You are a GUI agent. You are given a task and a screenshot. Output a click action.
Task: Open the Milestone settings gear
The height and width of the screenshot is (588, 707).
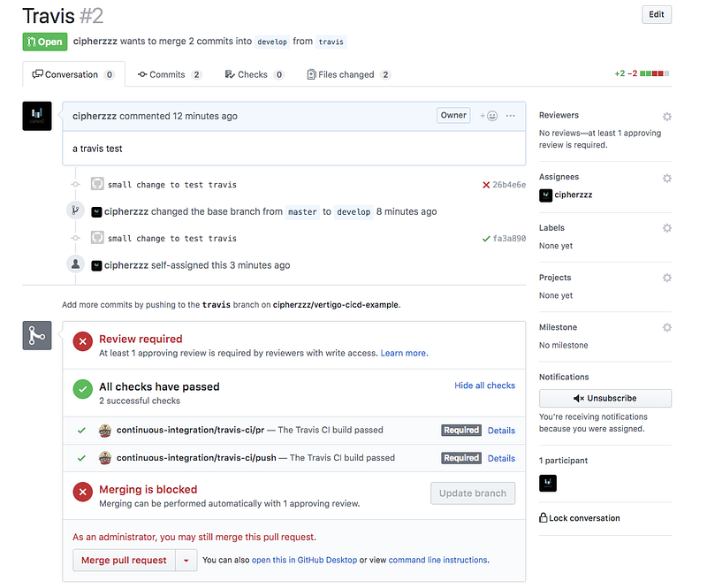667,327
